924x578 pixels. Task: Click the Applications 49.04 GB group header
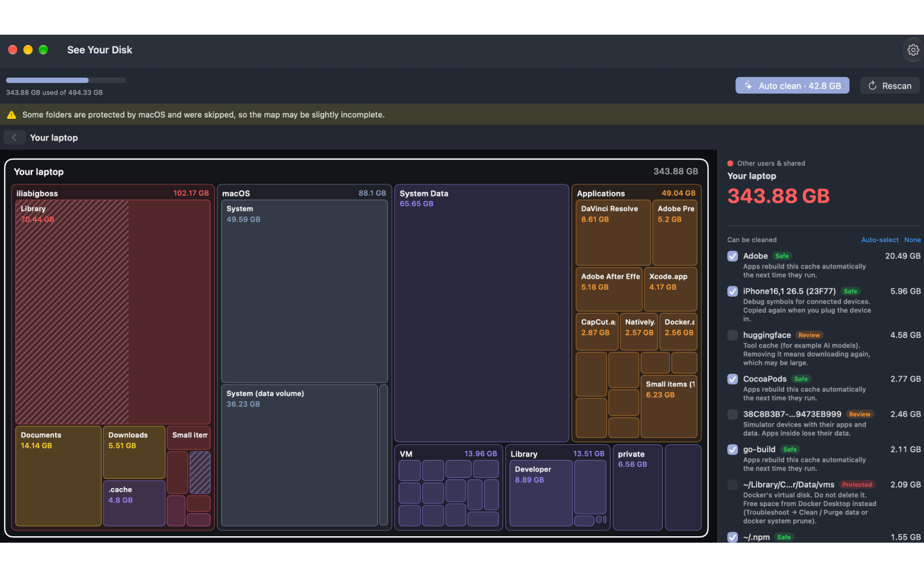pos(636,193)
